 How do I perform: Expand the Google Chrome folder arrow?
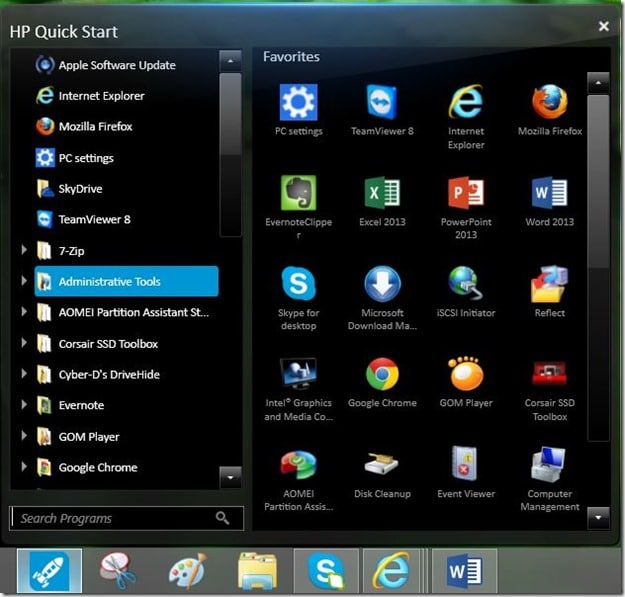point(24,466)
